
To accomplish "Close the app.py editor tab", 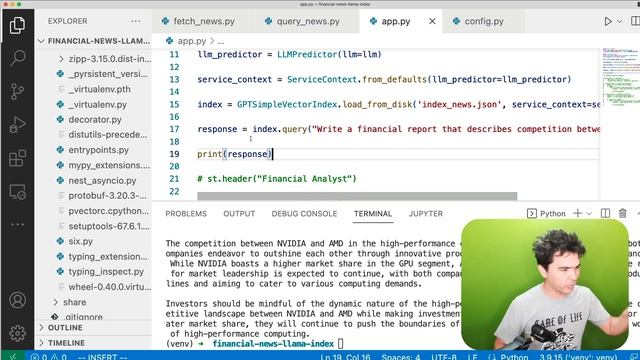I will (432, 21).
